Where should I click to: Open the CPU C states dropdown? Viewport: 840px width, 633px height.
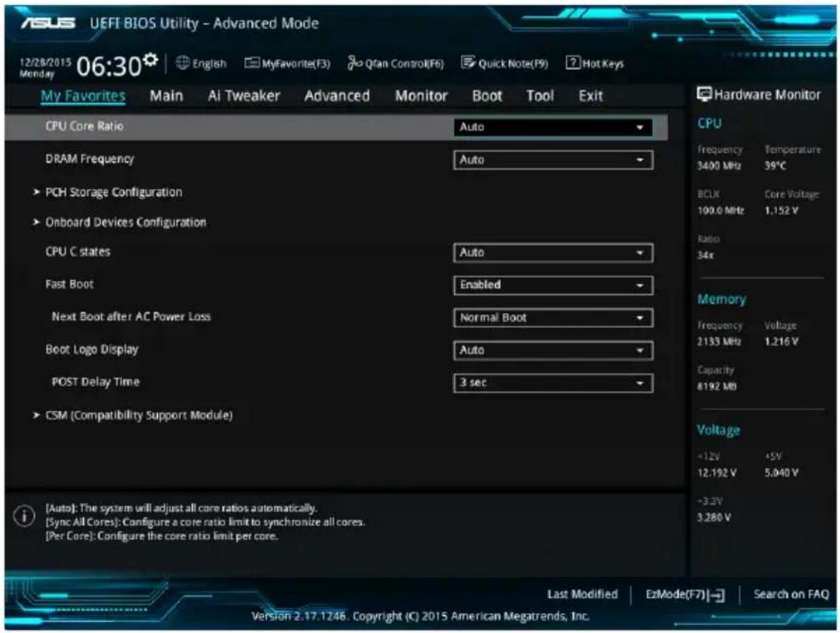tap(553, 252)
